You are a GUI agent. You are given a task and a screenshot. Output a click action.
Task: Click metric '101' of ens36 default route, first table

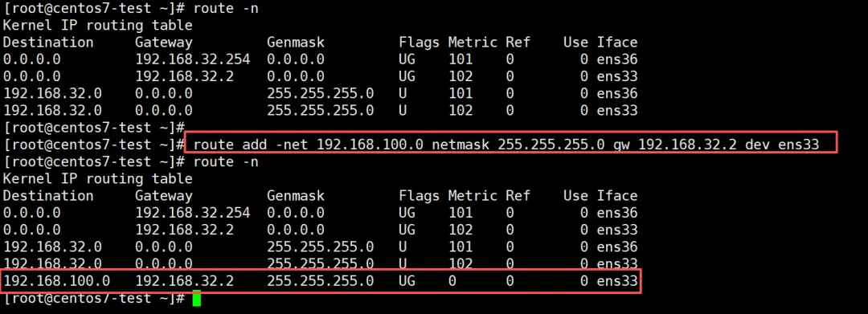click(x=461, y=59)
